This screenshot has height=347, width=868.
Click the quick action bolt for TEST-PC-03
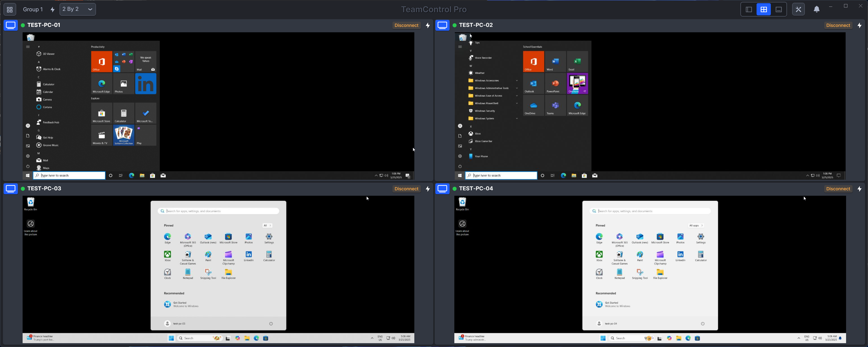coord(428,189)
